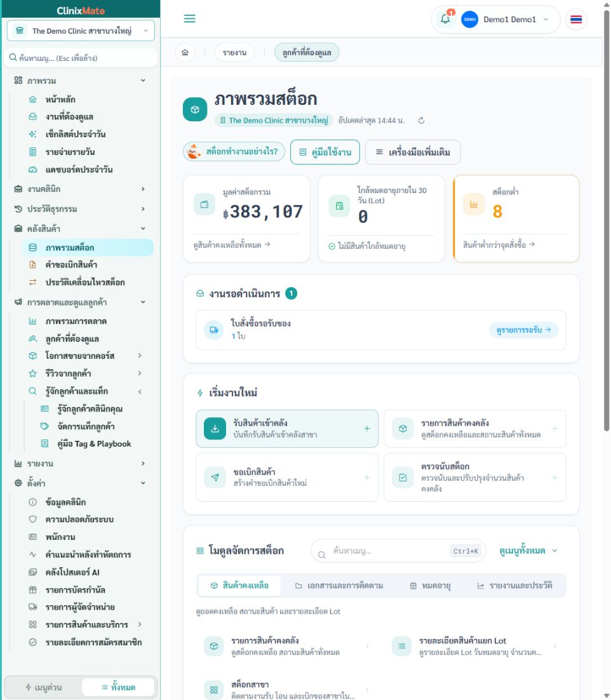Screen dimensions: 611x700
Task: Switch sidebar to ทั้งหมด mode
Action: (x=118, y=687)
